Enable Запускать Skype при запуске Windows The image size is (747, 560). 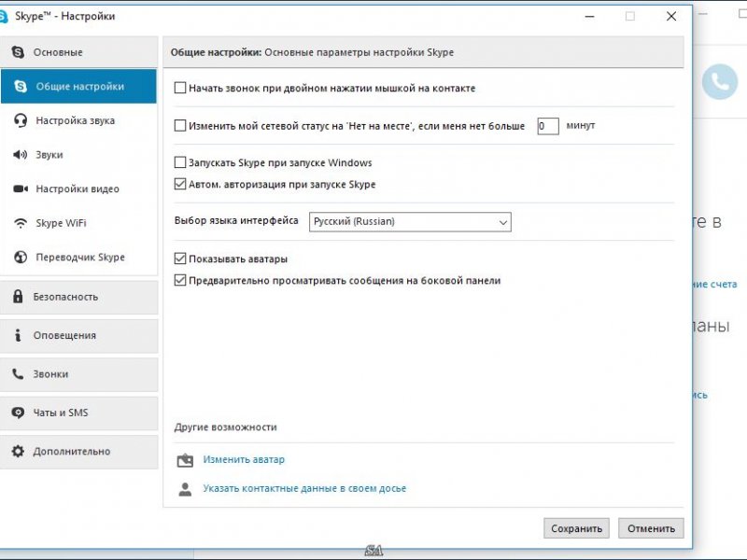[179, 162]
